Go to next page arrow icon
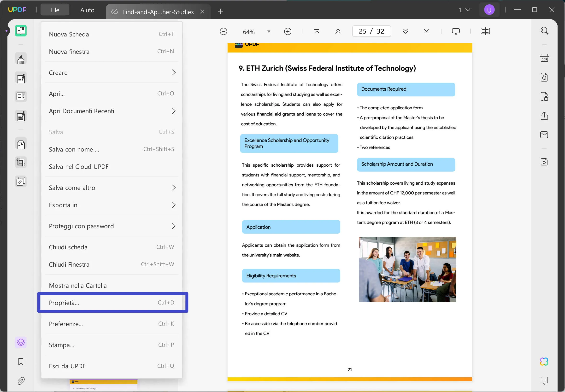This screenshot has width=565, height=392. tap(405, 31)
